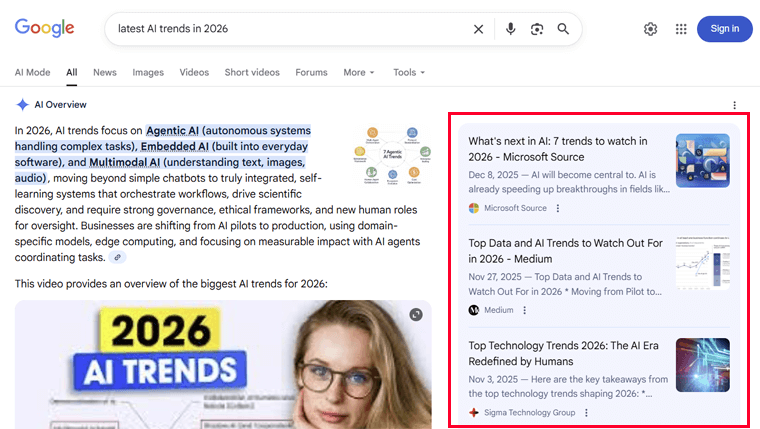Click the Medium favicon
Screen dimensions: 760x429
(474, 310)
